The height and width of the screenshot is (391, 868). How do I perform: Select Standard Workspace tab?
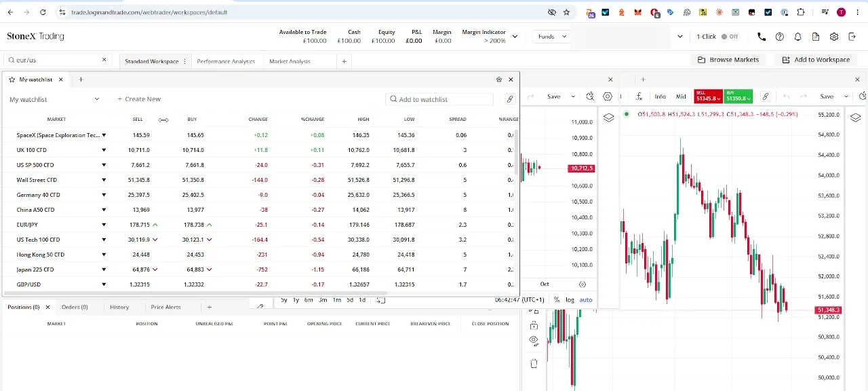(x=151, y=61)
